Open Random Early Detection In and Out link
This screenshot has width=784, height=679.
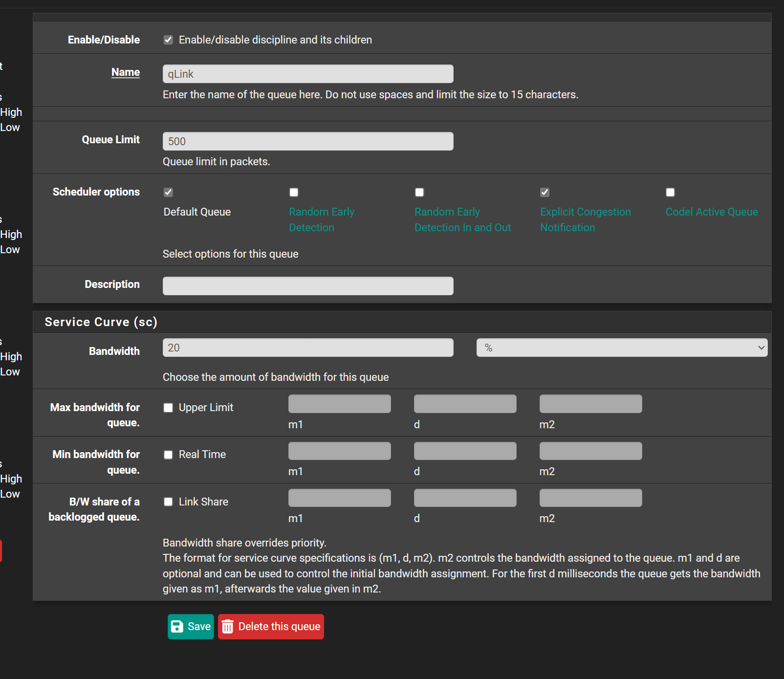463,219
